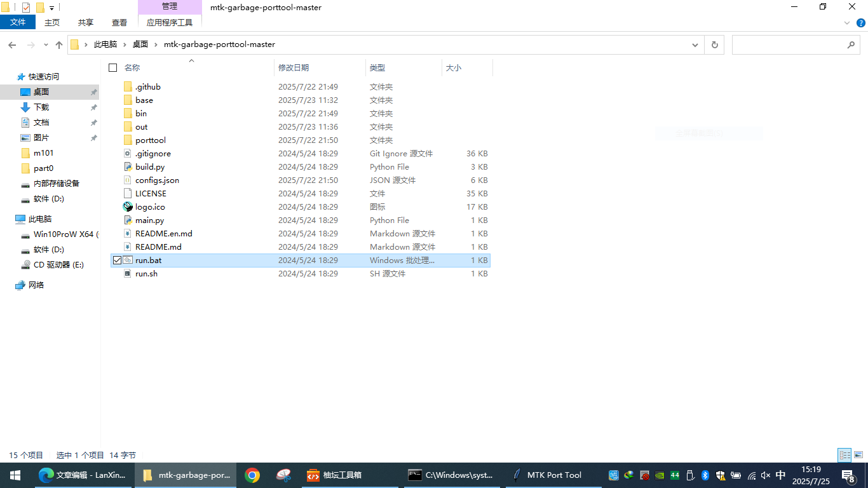Click 桌面 in the breadcrumb path
This screenshot has height=488, width=868.
[x=140, y=44]
